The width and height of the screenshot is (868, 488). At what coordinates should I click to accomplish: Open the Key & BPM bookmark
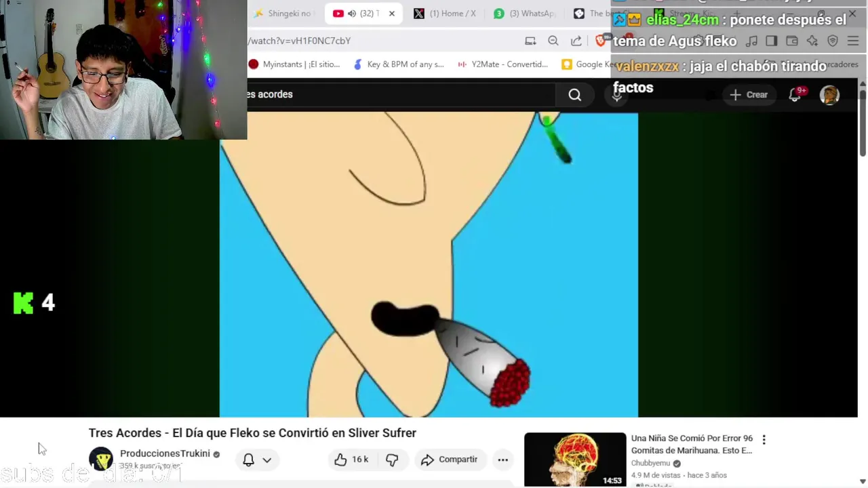coord(399,64)
